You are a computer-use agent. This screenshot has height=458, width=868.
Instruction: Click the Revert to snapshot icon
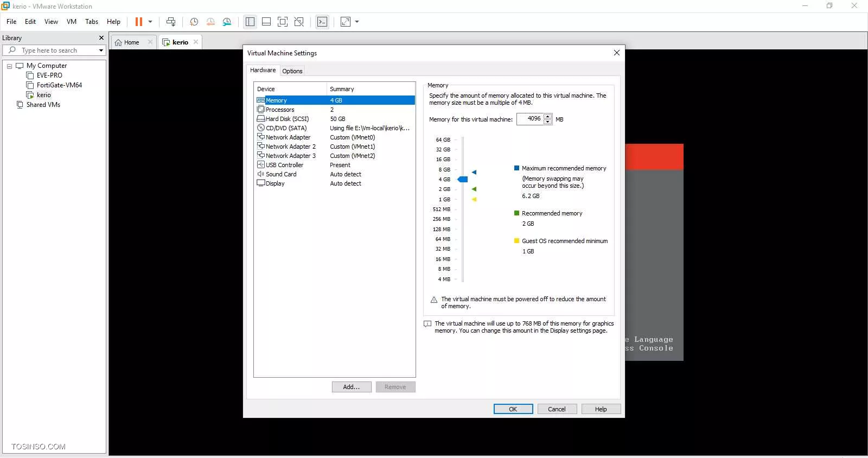tap(210, 22)
